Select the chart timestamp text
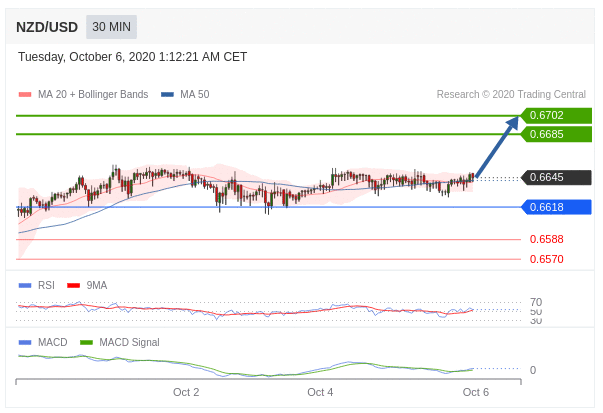Image resolution: width=603 pixels, height=413 pixels. (132, 57)
